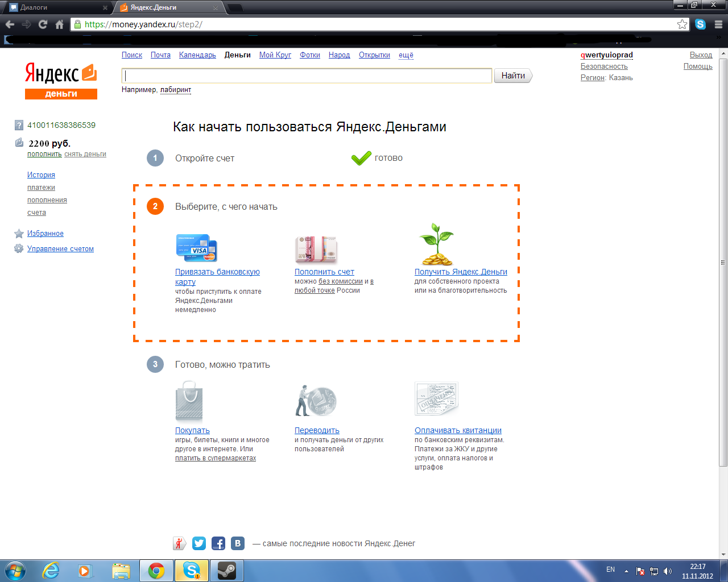
Task: Click the Пополнить счет link
Action: [x=324, y=272]
